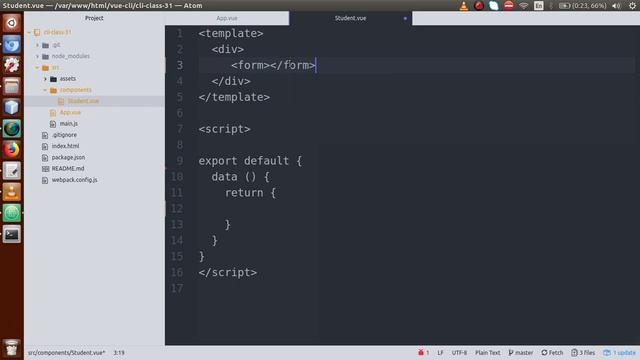Open the battery status indicator

pos(582,6)
